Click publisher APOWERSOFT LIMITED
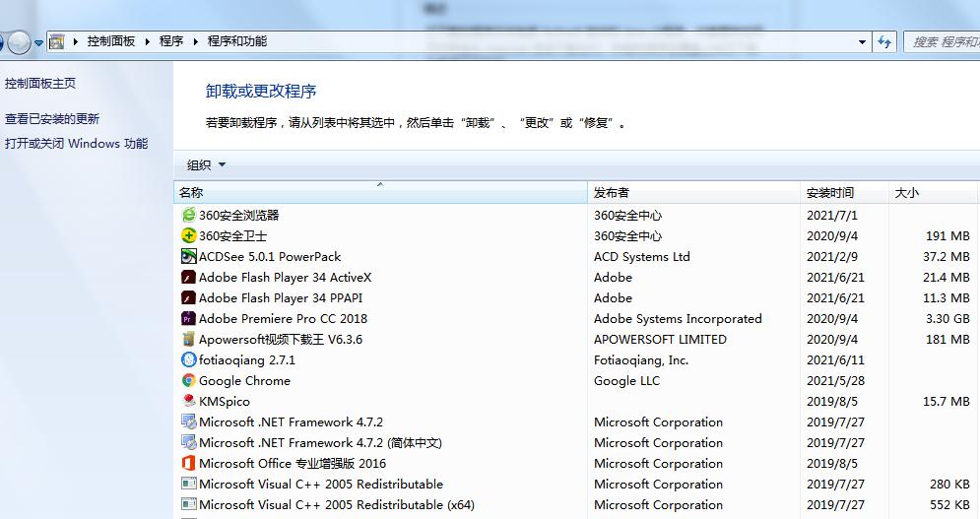 click(660, 339)
